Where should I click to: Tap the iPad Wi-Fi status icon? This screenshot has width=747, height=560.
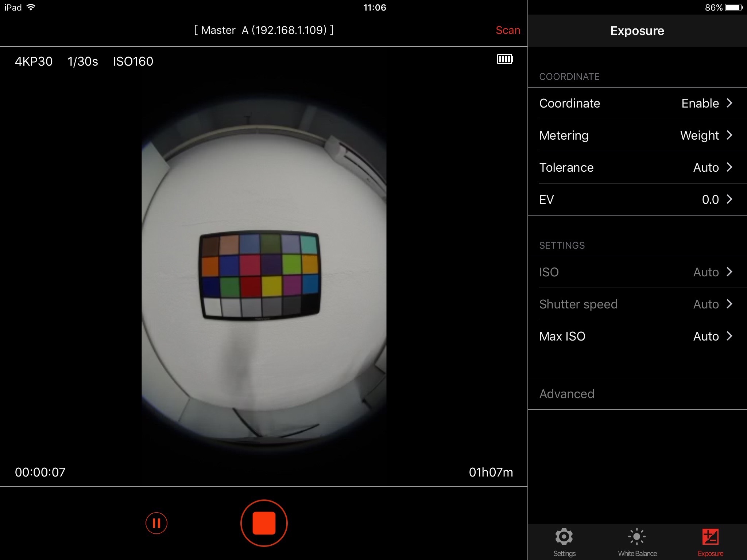31,7
